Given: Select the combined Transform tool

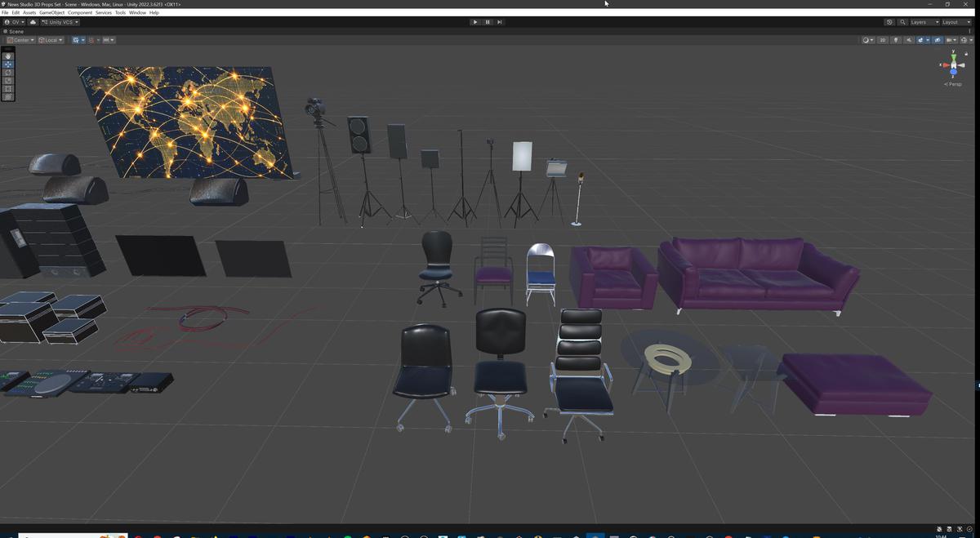Looking at the screenshot, I should pyautogui.click(x=8, y=96).
